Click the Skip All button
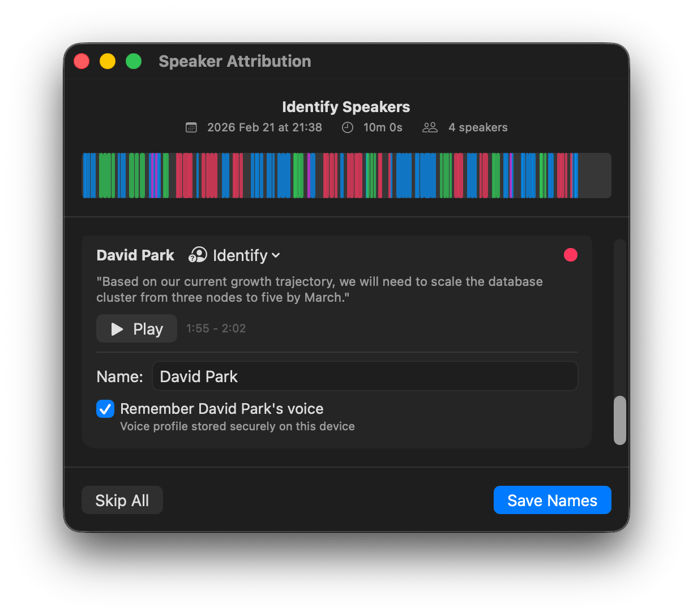 click(122, 500)
